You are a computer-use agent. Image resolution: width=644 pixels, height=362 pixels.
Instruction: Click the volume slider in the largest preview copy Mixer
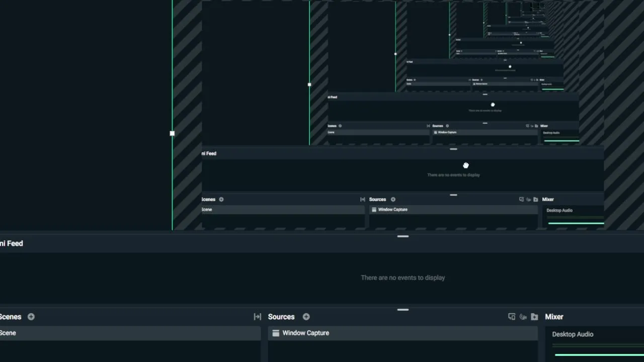tap(576, 223)
